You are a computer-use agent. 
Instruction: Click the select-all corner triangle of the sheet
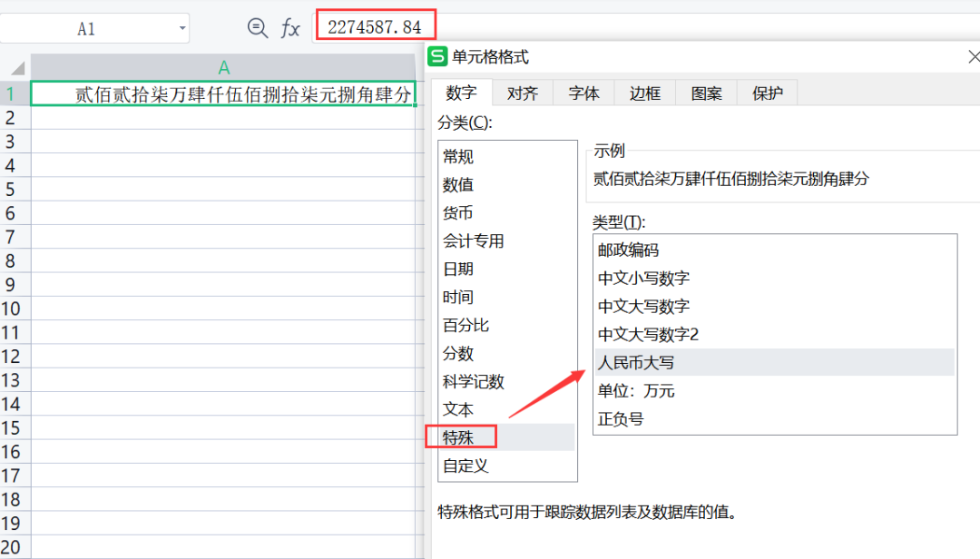coord(18,68)
